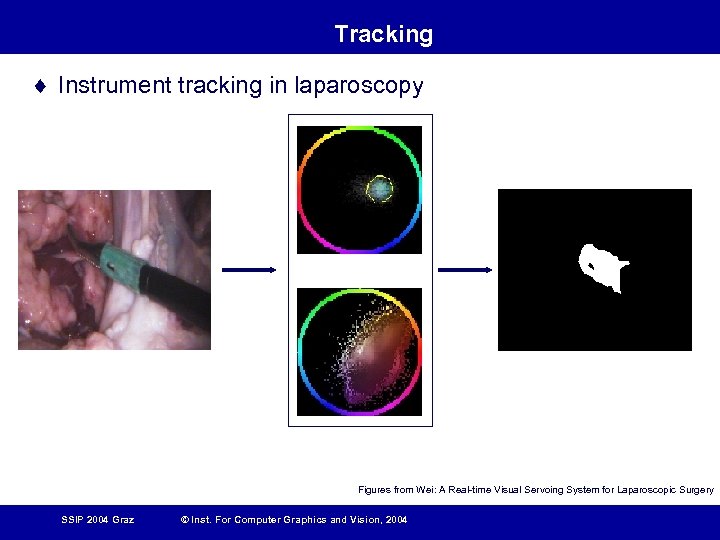Click the figure credit 'Figures from Wei' caption

tap(536, 489)
